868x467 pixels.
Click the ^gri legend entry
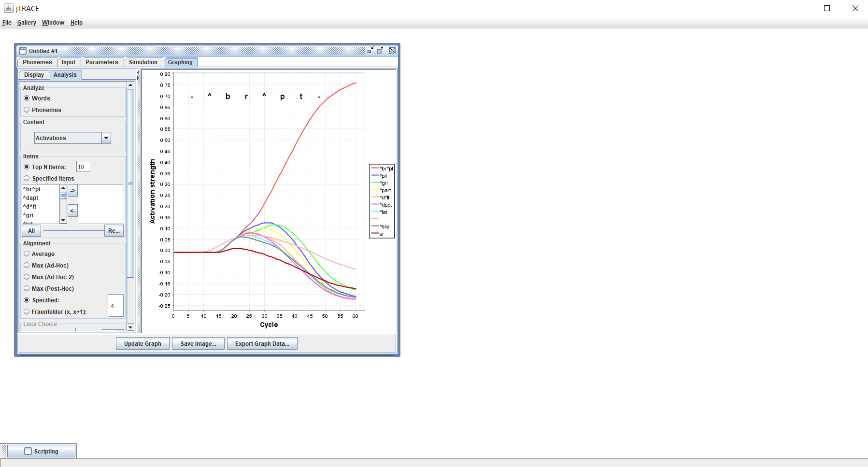click(x=380, y=183)
